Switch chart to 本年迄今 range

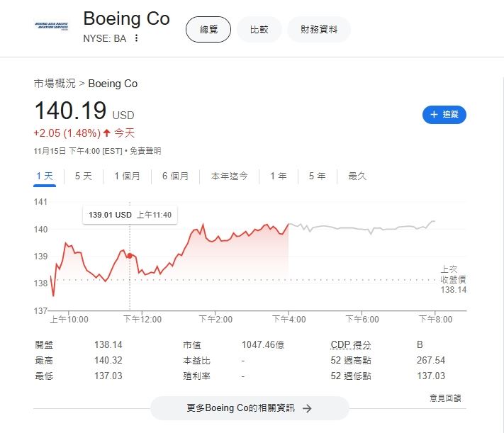(x=229, y=176)
